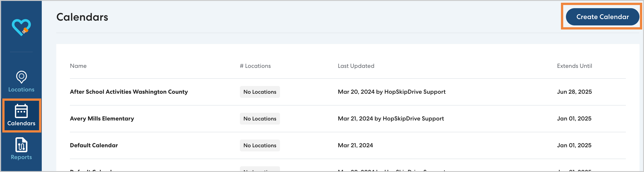Open the Avery Mills Elementary calendar
Screen dimensions: 644x172
tap(102, 118)
